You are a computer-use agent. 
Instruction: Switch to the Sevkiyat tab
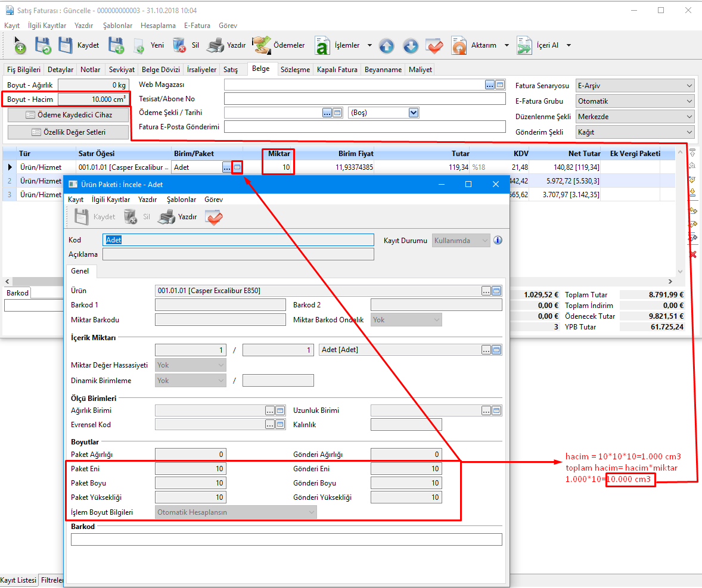[122, 70]
